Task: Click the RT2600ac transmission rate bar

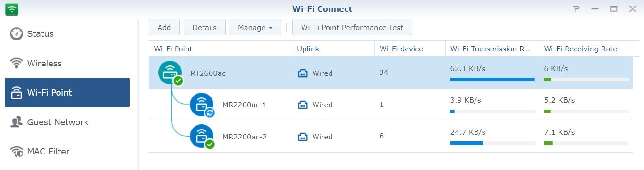Action: click(492, 80)
